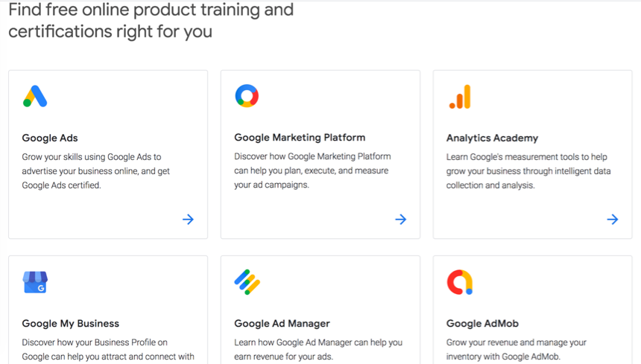Open the Google Ads heading link
This screenshot has width=641, height=364.
tap(50, 138)
